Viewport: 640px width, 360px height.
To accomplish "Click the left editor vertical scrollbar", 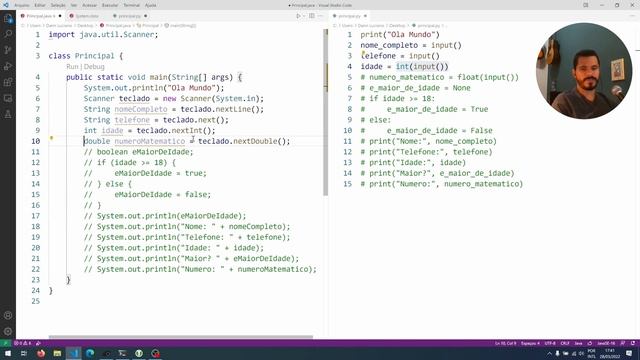I will coord(326,112).
